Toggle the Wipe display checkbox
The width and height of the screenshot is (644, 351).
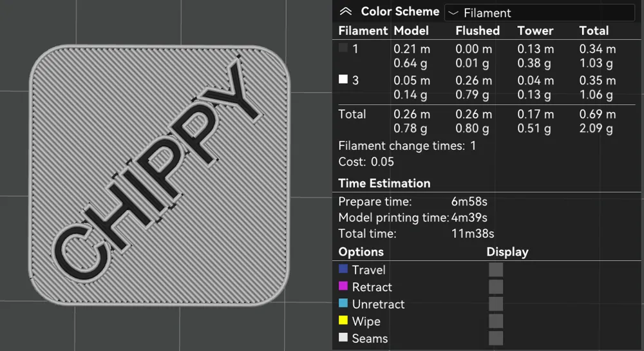click(496, 321)
